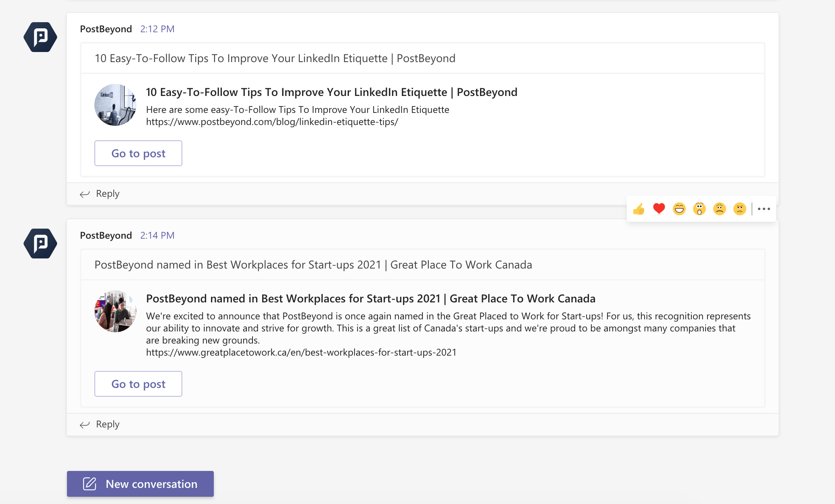The height and width of the screenshot is (504, 835).
Task: Click PostBeyond avatar on 2:14 PM message
Action: tap(40, 244)
